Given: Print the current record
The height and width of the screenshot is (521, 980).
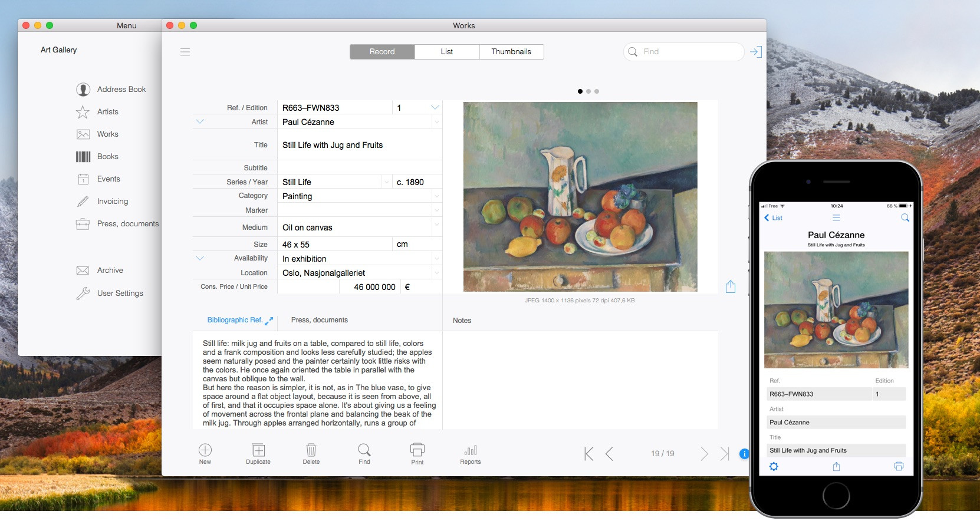Looking at the screenshot, I should [x=417, y=454].
